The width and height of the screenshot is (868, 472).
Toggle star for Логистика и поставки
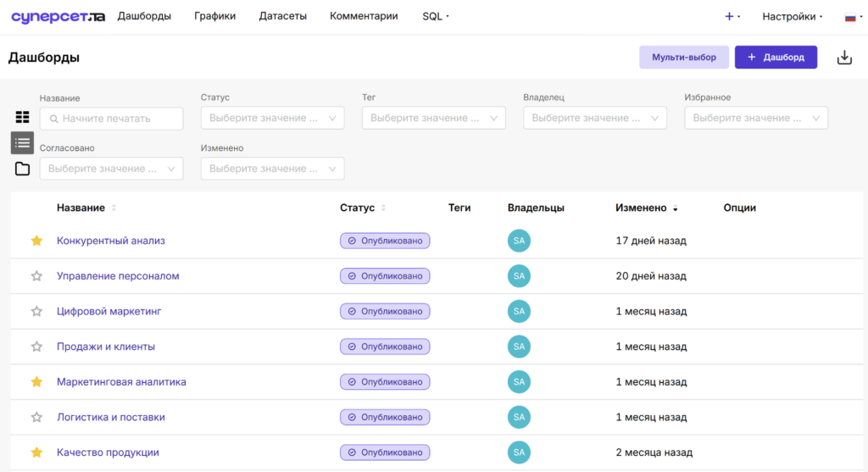point(36,417)
